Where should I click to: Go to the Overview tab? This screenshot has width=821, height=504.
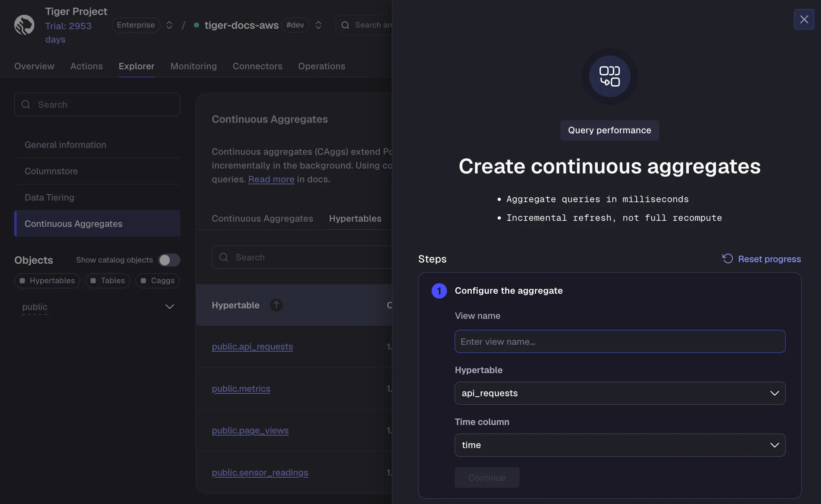pos(34,66)
